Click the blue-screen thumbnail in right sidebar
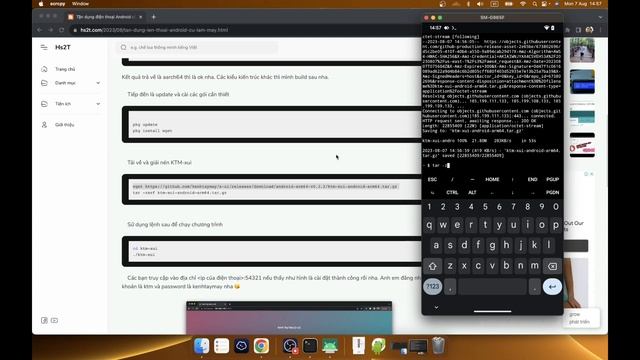 (x=582, y=82)
